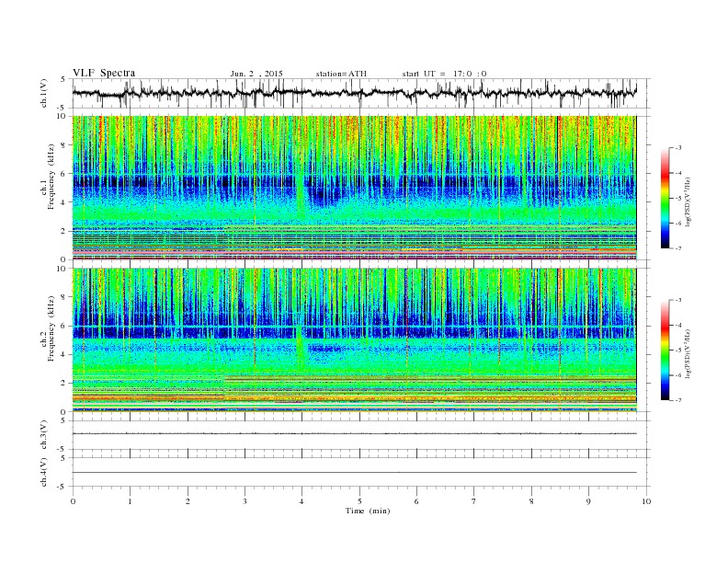Click the '2' minute tick label
The image size is (728, 563).
[x=188, y=501]
